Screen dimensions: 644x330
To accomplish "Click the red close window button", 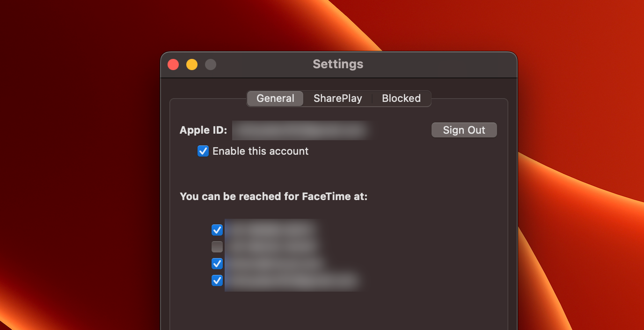I will pos(173,64).
